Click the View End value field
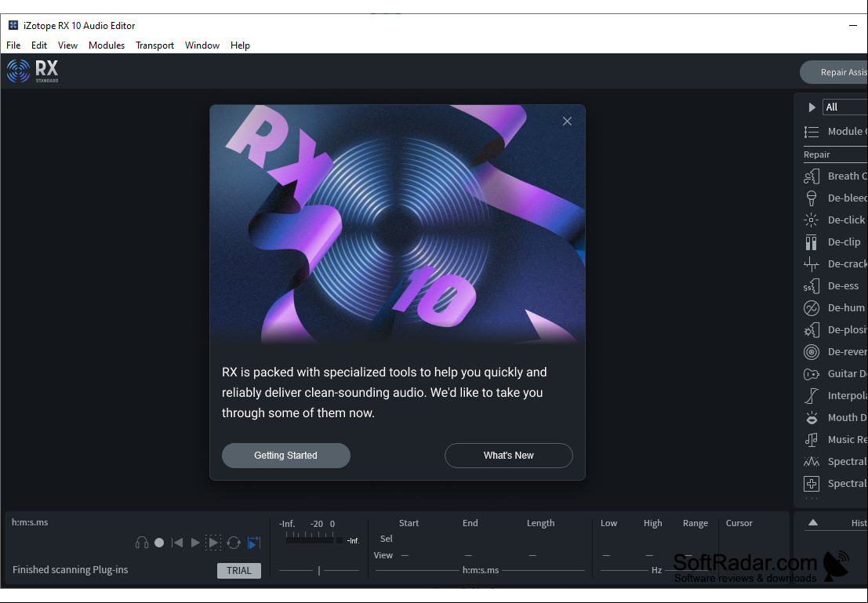 (x=468, y=555)
